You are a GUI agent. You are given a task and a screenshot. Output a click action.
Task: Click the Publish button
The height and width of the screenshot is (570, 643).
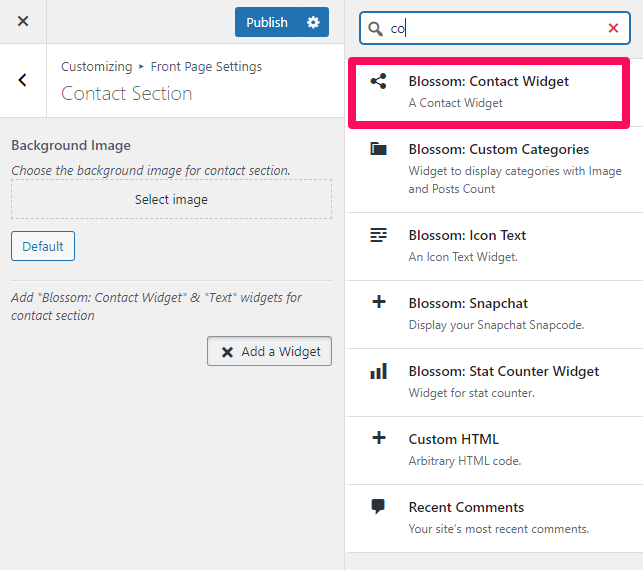click(x=267, y=22)
